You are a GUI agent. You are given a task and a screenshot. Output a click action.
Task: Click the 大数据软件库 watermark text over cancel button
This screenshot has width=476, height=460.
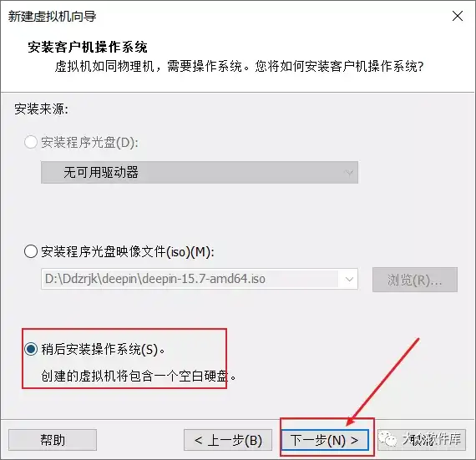[x=432, y=439]
